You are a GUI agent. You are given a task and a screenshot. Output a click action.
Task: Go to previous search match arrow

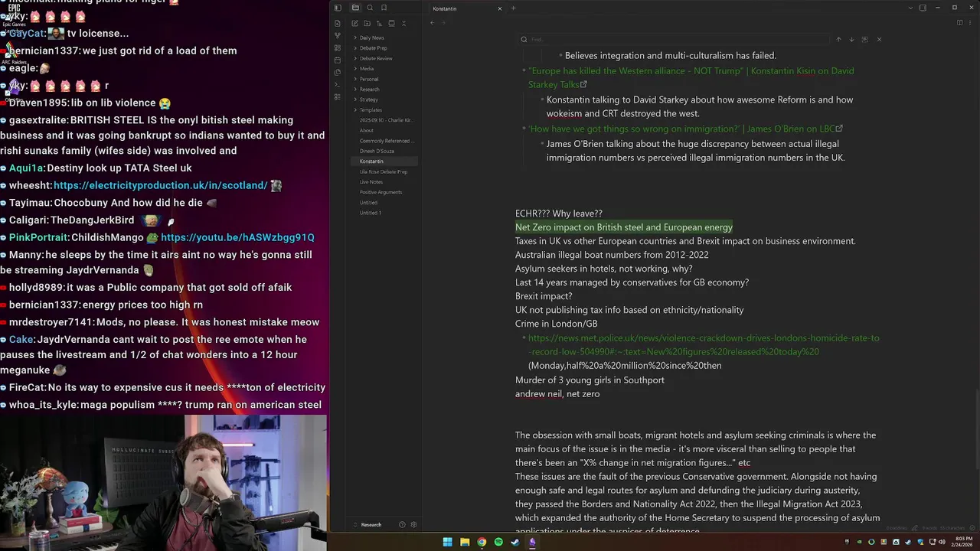pyautogui.click(x=838, y=39)
